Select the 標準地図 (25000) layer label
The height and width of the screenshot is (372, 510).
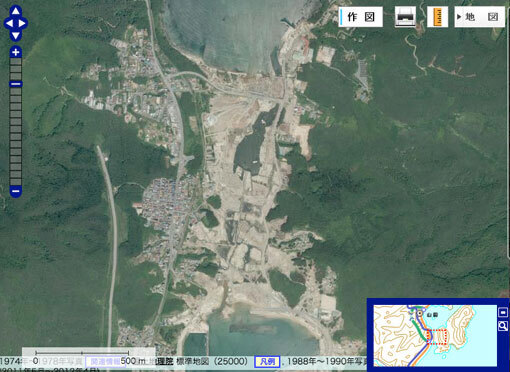[212, 361]
